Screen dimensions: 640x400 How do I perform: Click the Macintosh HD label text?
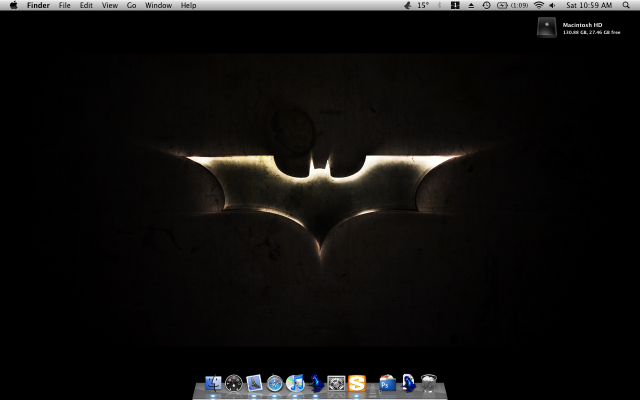click(x=582, y=25)
